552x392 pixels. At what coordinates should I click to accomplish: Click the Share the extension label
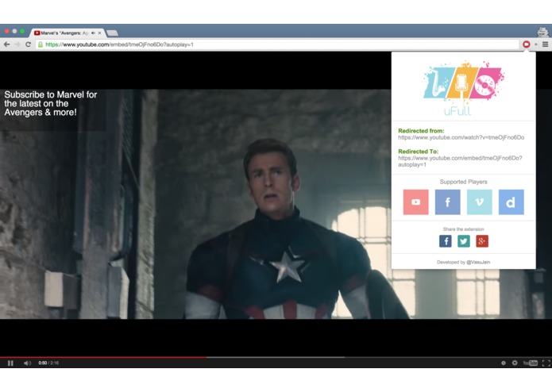click(463, 229)
